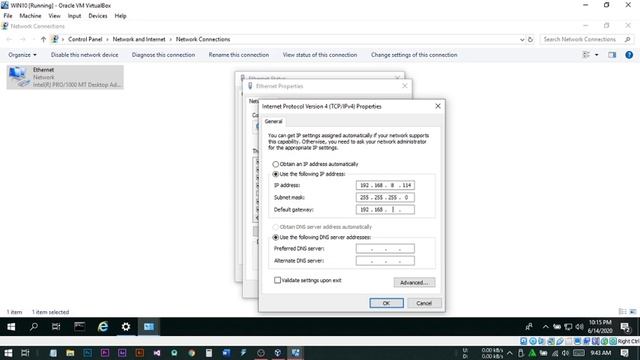Click the Subnet mask field
Screen dimensions: 640x360
coord(385,198)
